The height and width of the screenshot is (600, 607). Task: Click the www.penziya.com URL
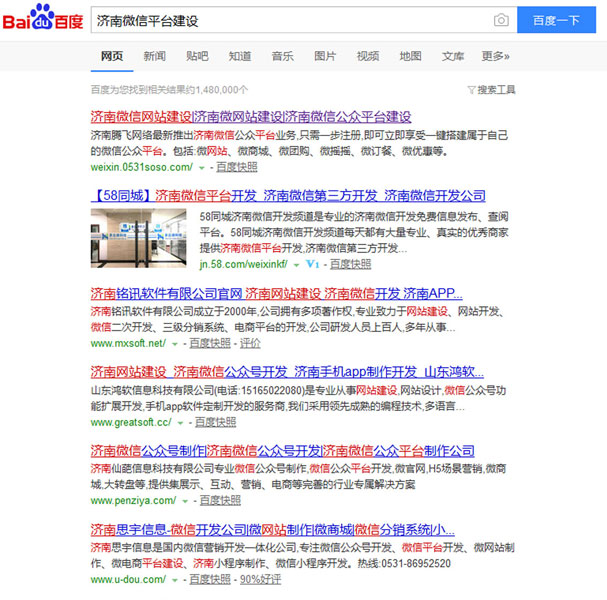tap(133, 501)
